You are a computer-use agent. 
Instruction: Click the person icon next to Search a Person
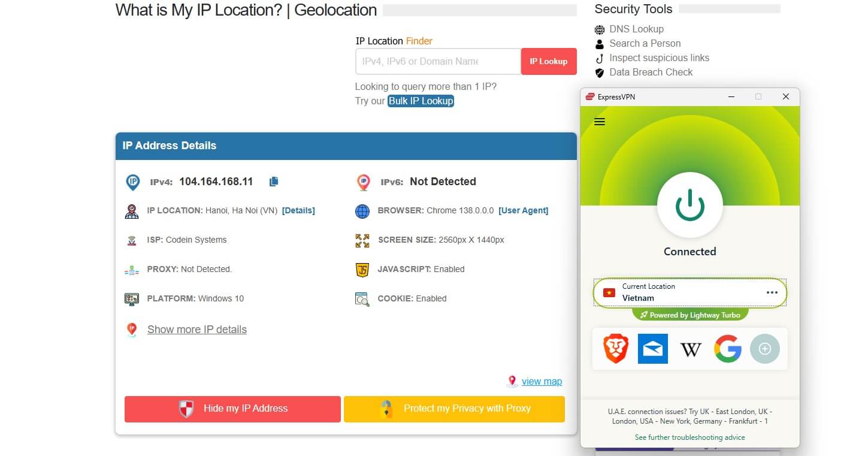tap(600, 43)
